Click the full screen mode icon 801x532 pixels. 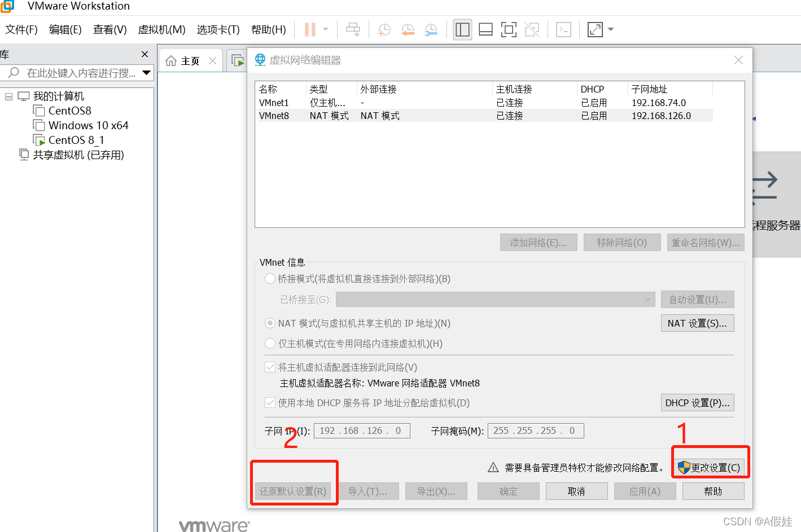pyautogui.click(x=509, y=29)
